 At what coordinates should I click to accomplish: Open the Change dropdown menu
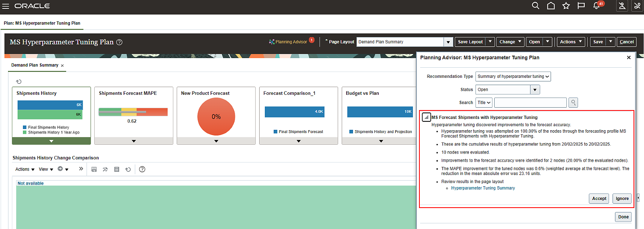[510, 42]
